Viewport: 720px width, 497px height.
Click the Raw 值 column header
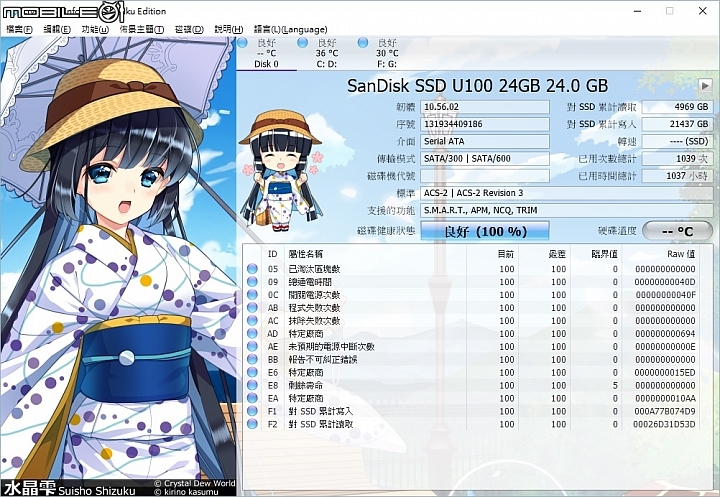(681, 254)
